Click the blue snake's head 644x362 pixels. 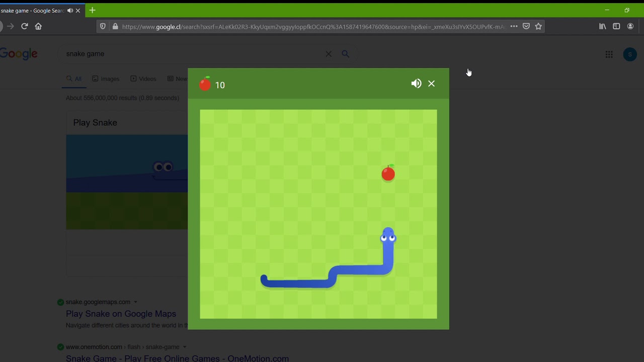(x=388, y=236)
